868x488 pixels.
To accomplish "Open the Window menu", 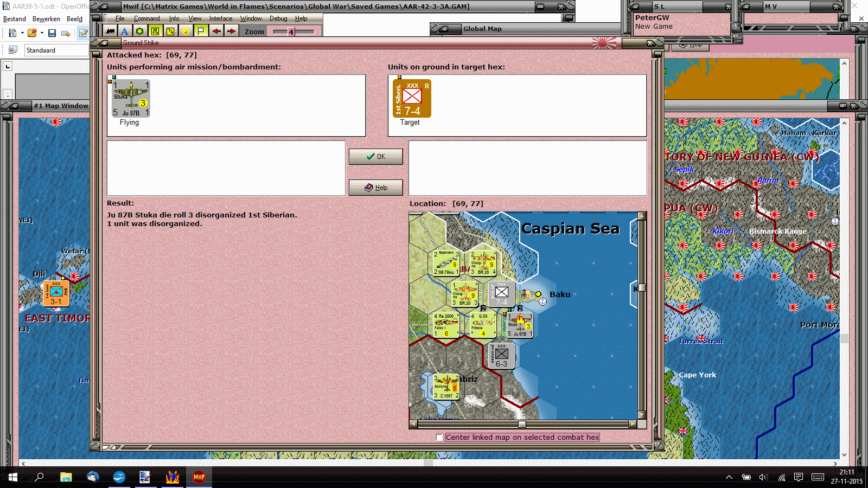I will pos(251,18).
